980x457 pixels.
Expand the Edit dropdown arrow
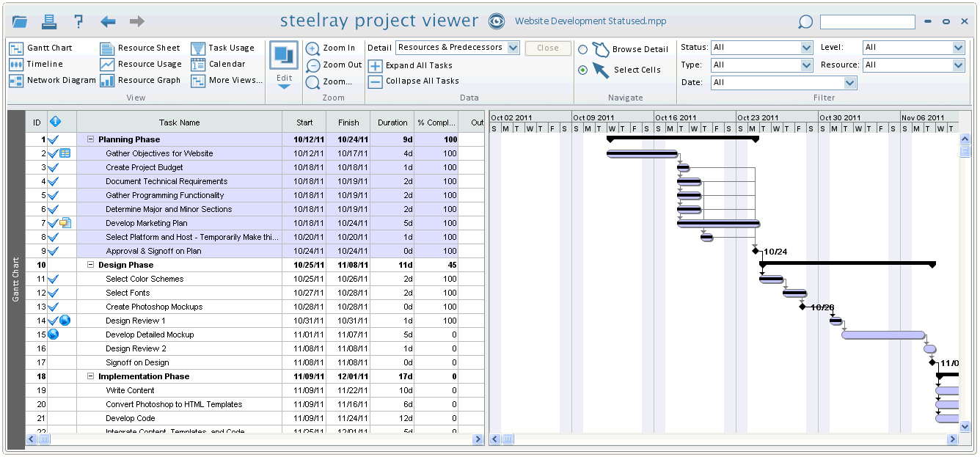click(284, 87)
